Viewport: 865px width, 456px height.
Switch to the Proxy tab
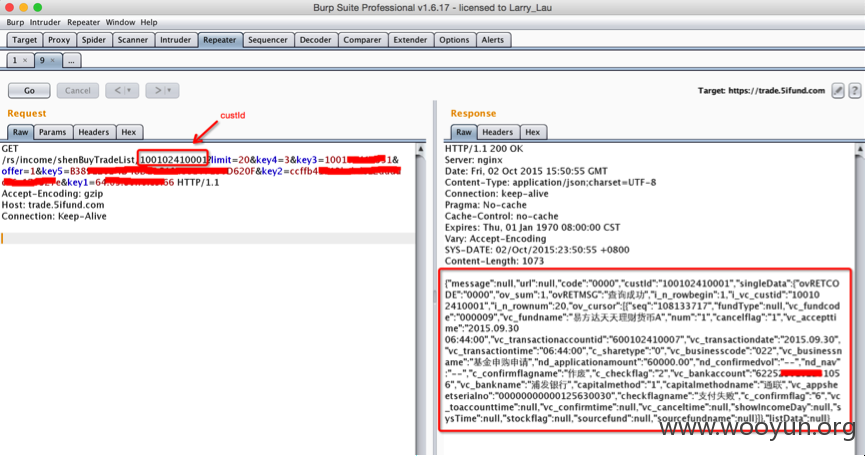click(59, 40)
